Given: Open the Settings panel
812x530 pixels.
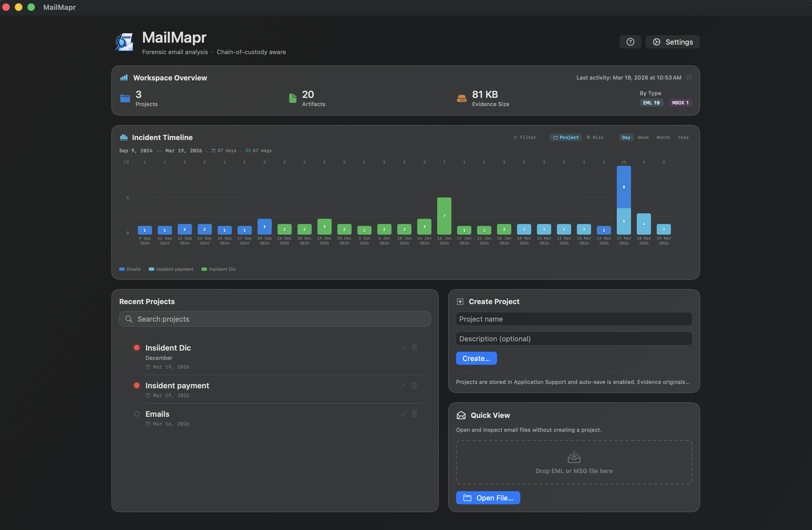Looking at the screenshot, I should pyautogui.click(x=673, y=42).
